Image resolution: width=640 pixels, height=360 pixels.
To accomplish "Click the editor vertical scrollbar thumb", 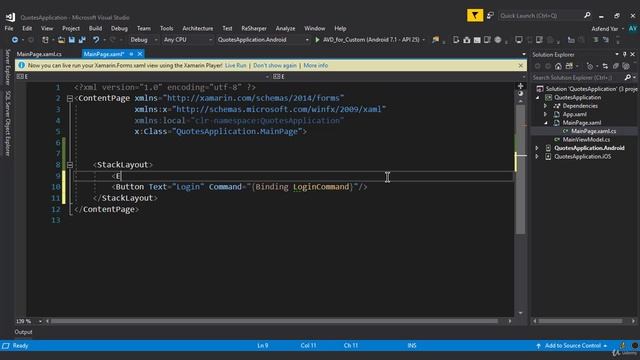I will pos(520,169).
